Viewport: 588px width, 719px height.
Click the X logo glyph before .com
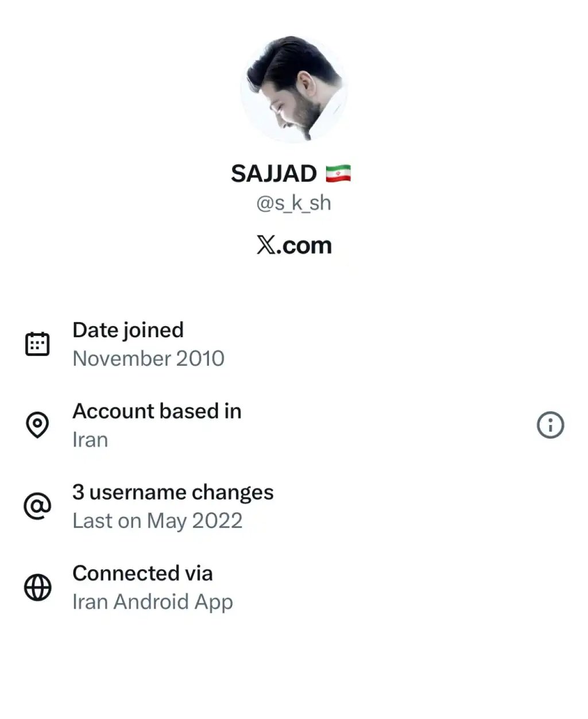[265, 245]
